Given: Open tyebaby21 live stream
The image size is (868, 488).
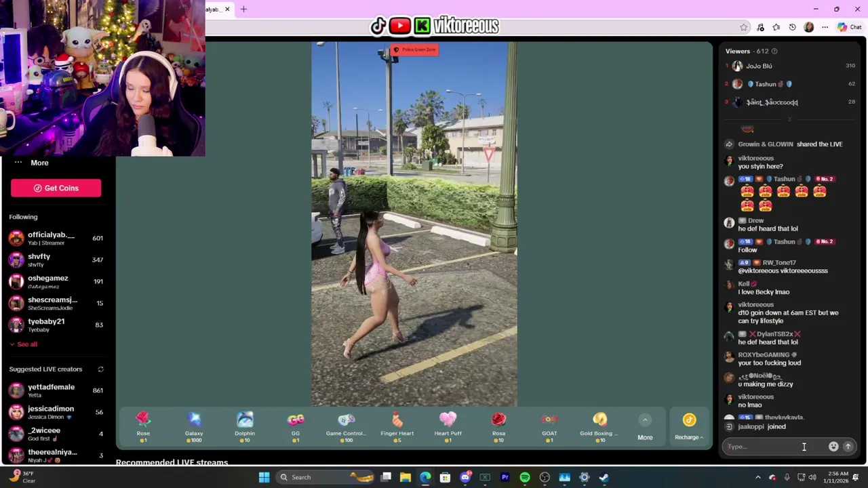Looking at the screenshot, I should (56, 325).
